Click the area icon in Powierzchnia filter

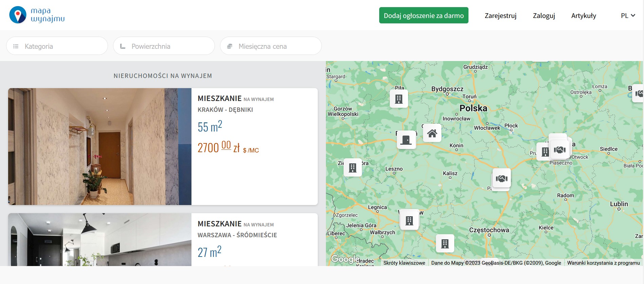tap(123, 46)
